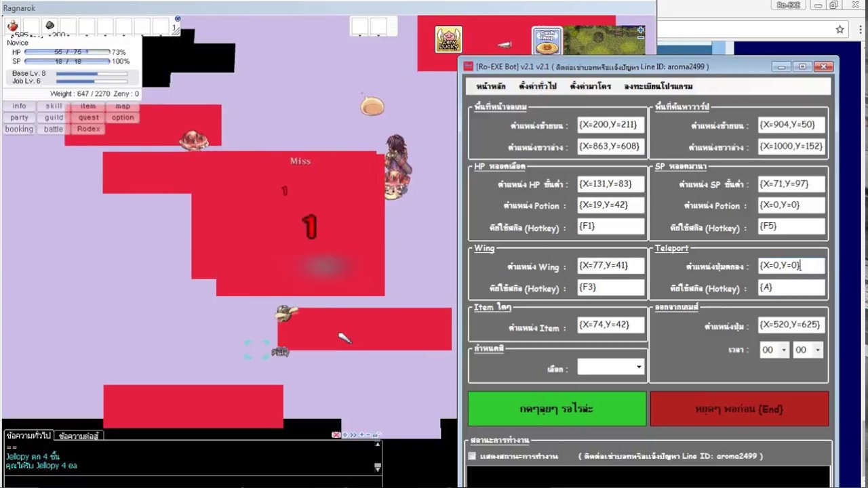This screenshot has height=488, width=868.
Task: Toggle แสดงสถานะการทำงาน checkbox
Action: (x=472, y=456)
